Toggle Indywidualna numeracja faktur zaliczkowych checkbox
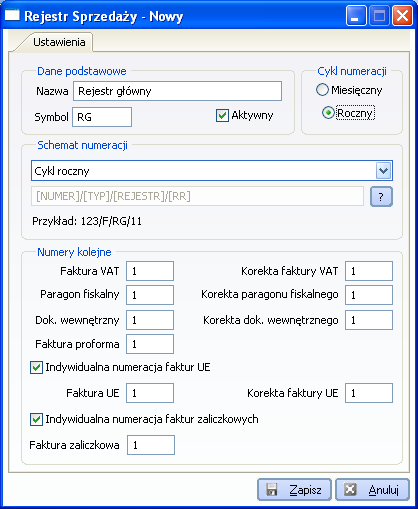This screenshot has width=418, height=509. tap(36, 419)
